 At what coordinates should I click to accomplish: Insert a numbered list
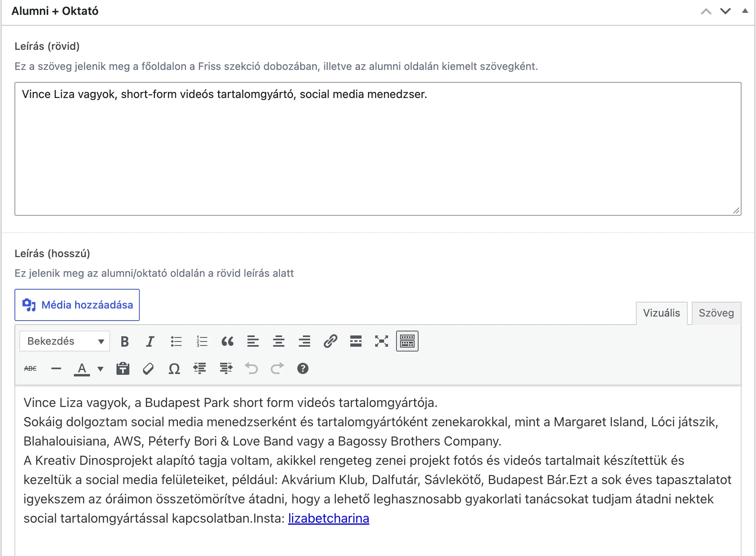coord(202,341)
